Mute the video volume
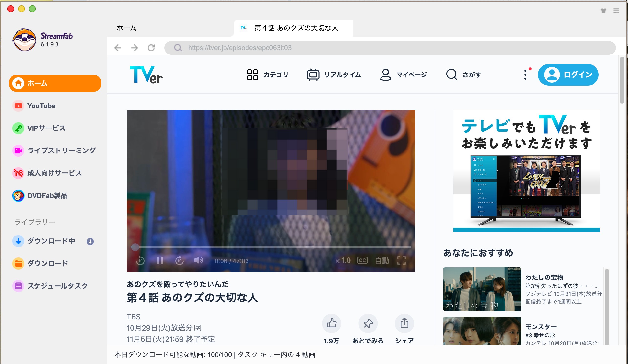The image size is (628, 364). point(199,260)
